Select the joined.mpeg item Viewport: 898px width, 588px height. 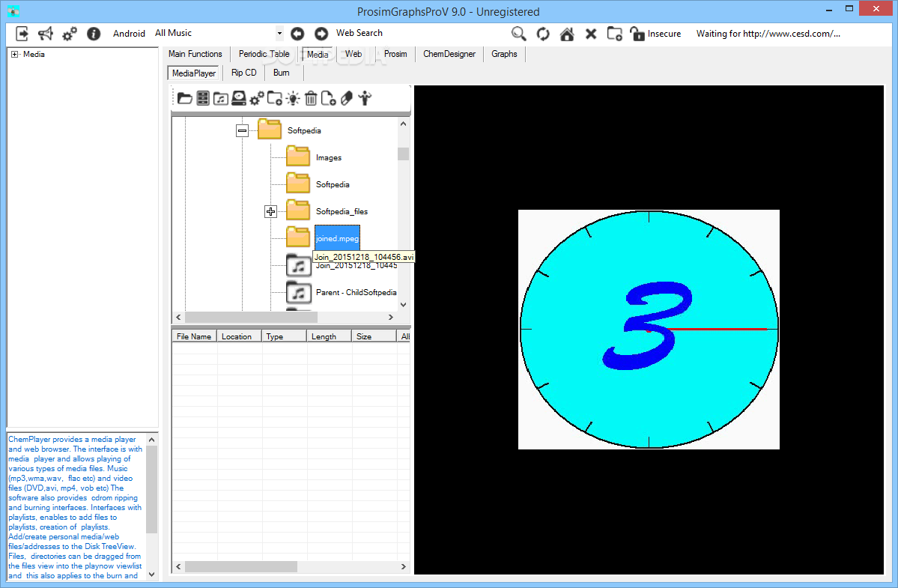point(337,238)
